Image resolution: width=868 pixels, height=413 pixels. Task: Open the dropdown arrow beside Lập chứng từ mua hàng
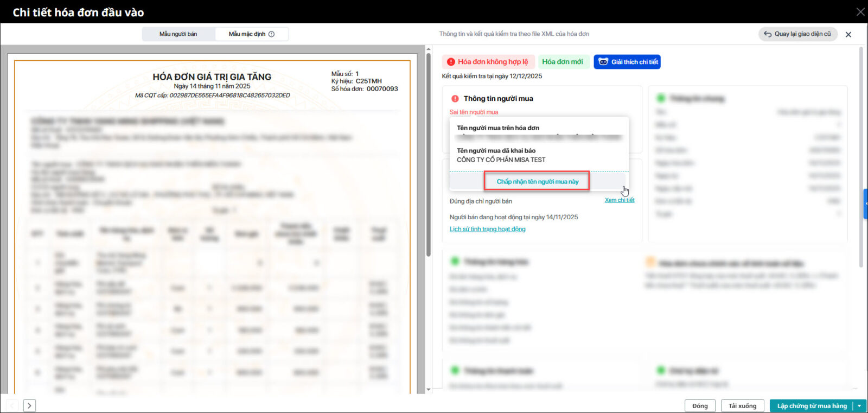859,406
